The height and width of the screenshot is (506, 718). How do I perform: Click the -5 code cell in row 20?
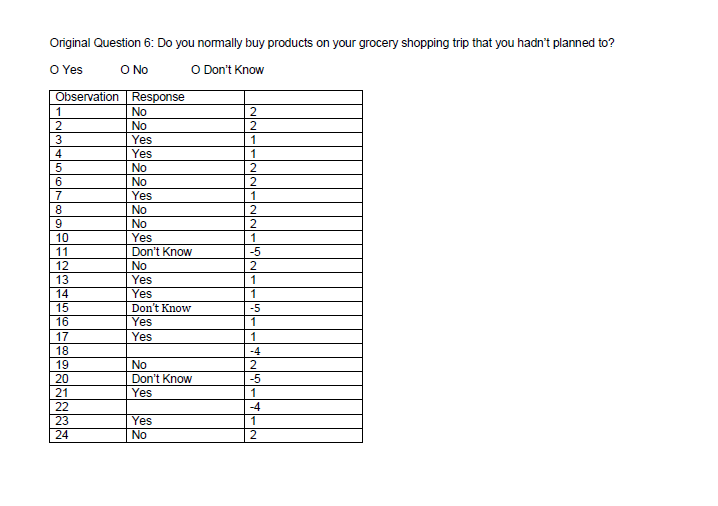[x=304, y=379]
